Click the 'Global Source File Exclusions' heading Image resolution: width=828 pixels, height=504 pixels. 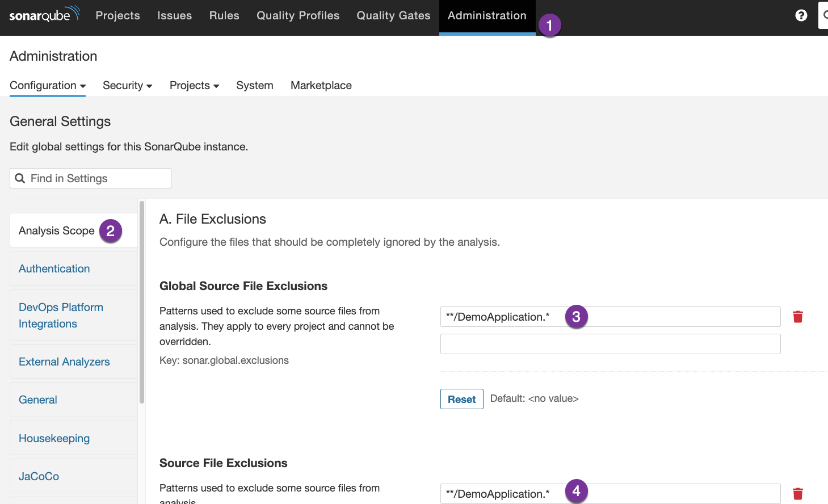(243, 286)
